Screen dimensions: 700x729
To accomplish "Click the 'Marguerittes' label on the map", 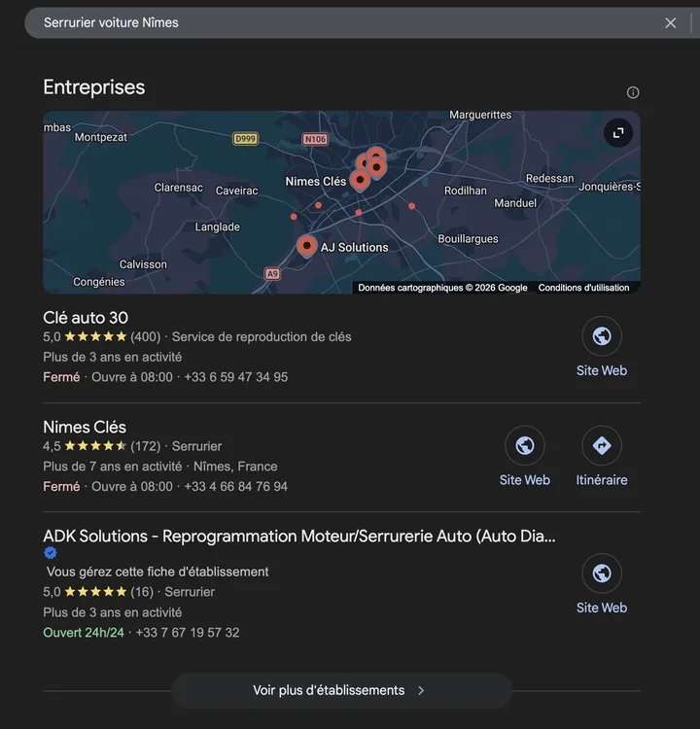I will point(480,115).
